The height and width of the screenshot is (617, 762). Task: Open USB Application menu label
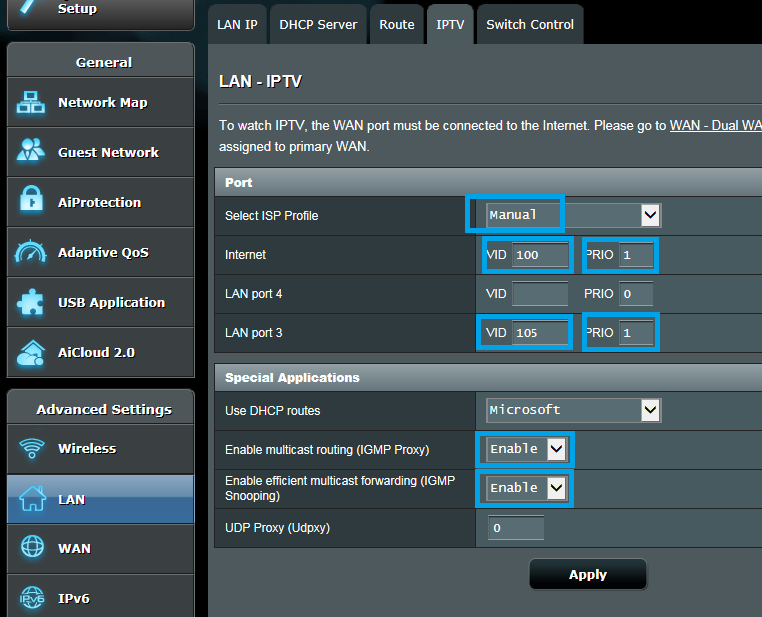coord(111,303)
